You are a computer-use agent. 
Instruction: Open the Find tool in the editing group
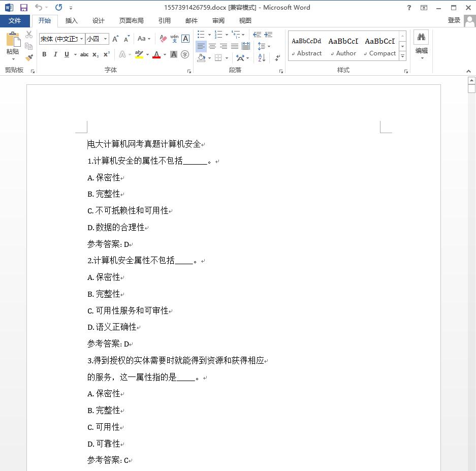[x=421, y=38]
